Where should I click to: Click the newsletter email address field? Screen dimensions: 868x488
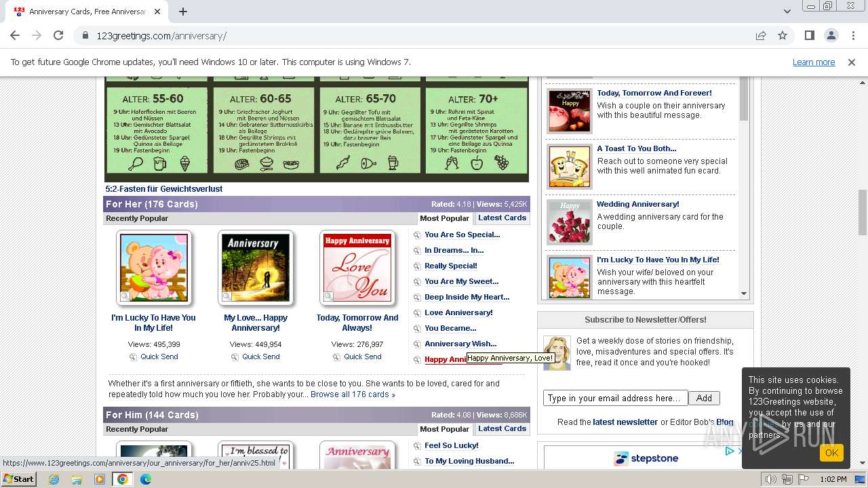[616, 398]
